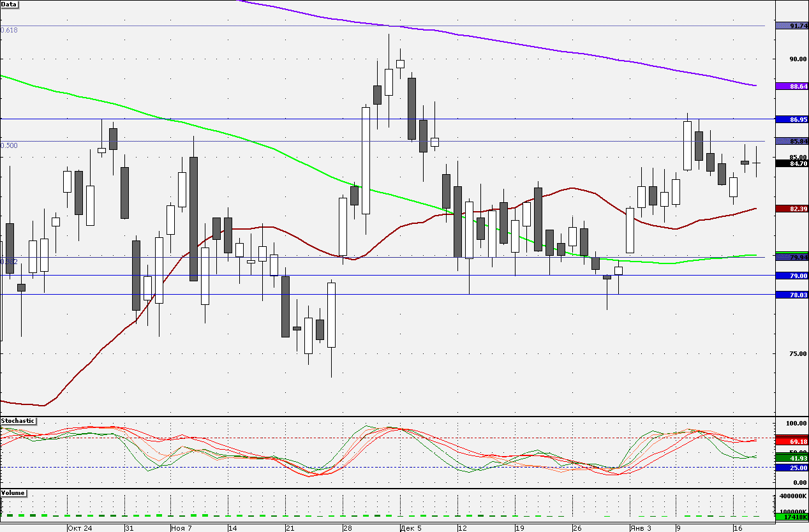
Task: Click the Окт 24 date marker
Action: tap(80, 528)
